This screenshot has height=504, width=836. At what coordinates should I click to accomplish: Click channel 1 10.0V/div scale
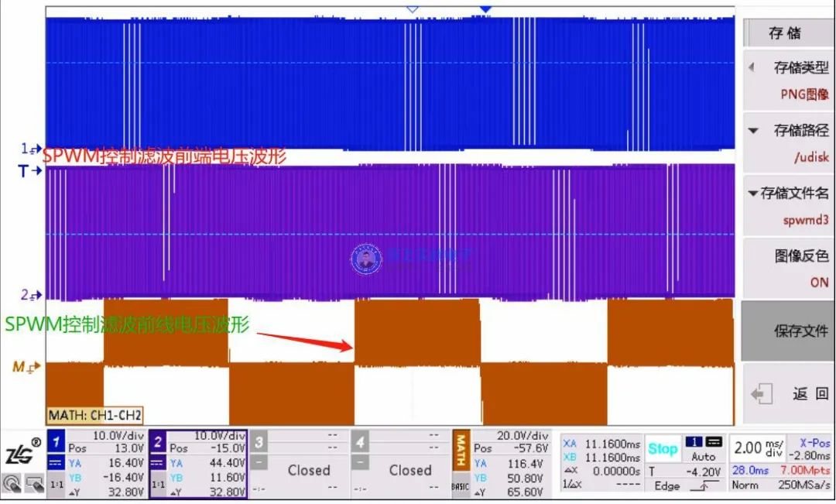coord(118,436)
